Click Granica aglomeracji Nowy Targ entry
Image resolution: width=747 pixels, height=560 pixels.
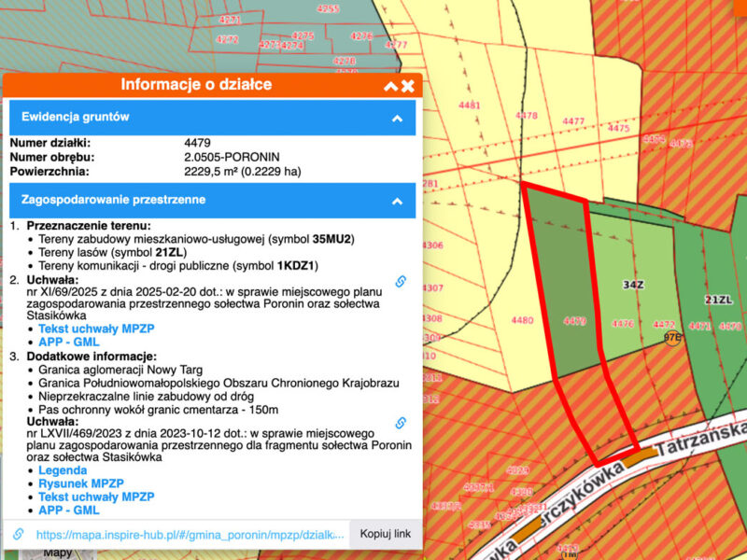tap(120, 370)
